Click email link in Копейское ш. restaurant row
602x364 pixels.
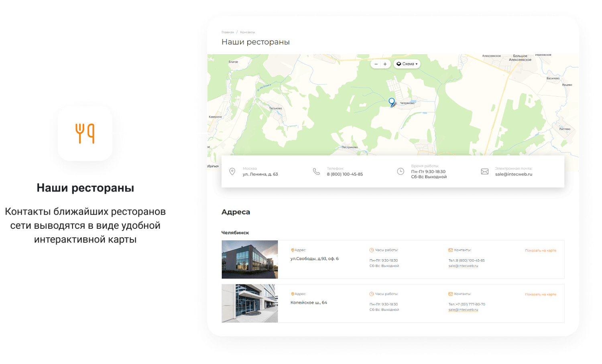[x=463, y=309]
